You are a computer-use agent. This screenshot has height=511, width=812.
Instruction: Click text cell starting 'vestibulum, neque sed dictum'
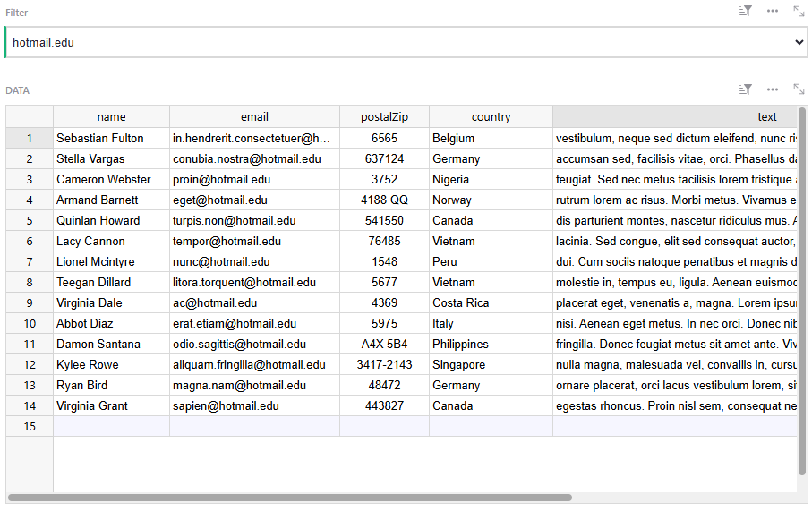(x=675, y=138)
